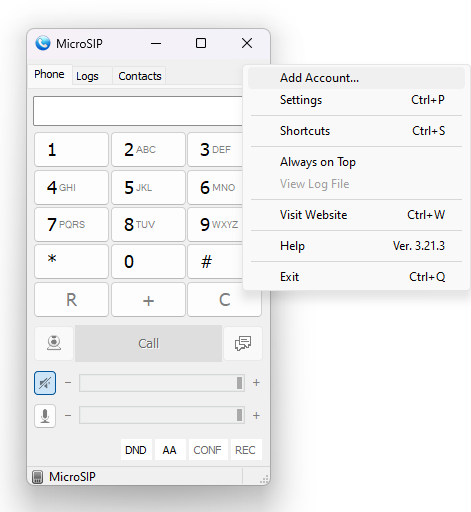Choose Exit from the menu

(x=356, y=277)
